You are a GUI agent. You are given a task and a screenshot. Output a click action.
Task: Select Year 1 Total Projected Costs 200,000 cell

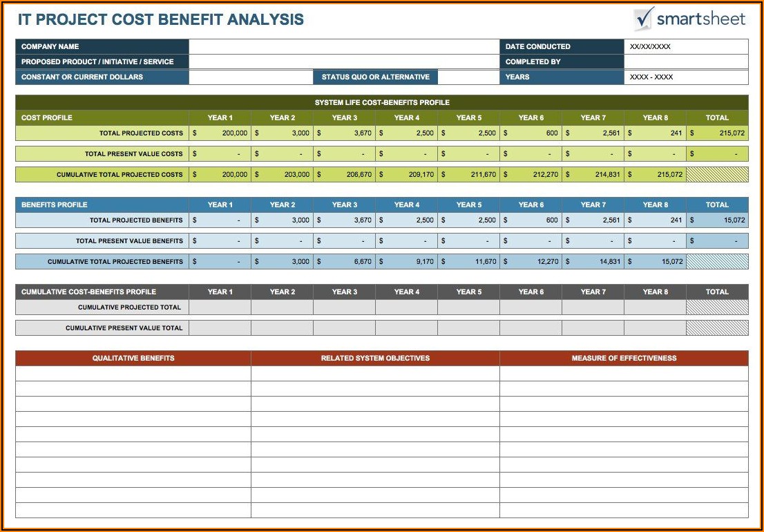[220, 133]
